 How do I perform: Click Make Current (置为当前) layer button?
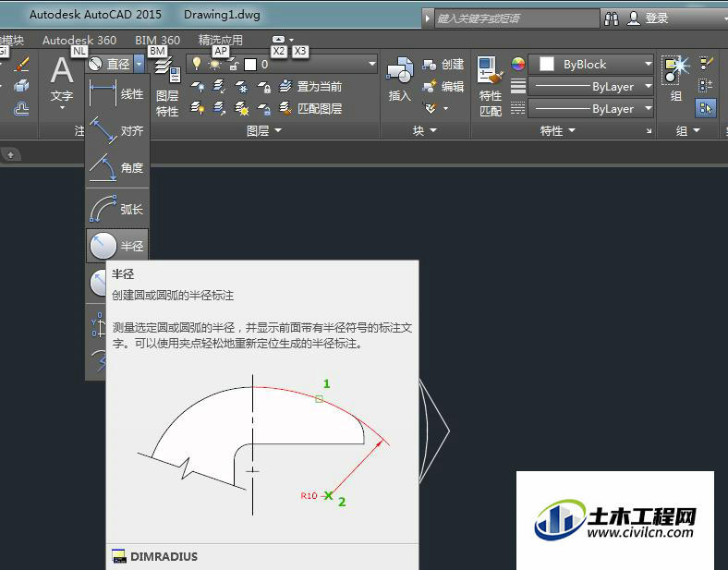310,86
